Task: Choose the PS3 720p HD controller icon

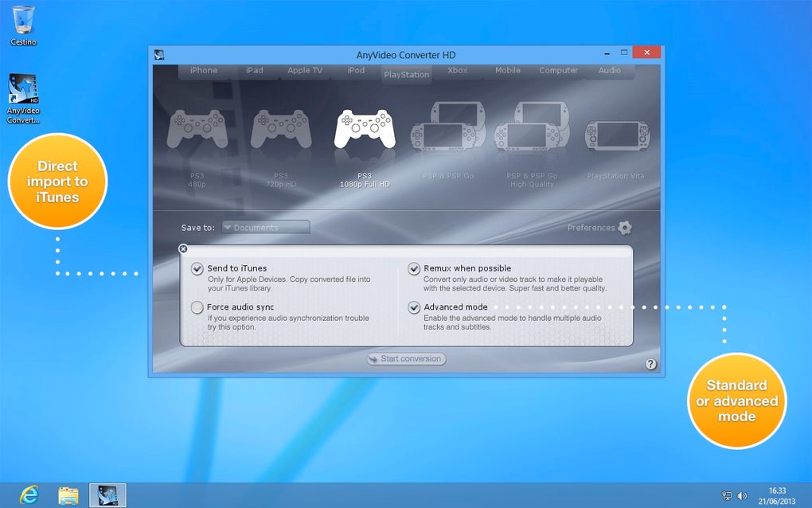Action: click(x=281, y=131)
